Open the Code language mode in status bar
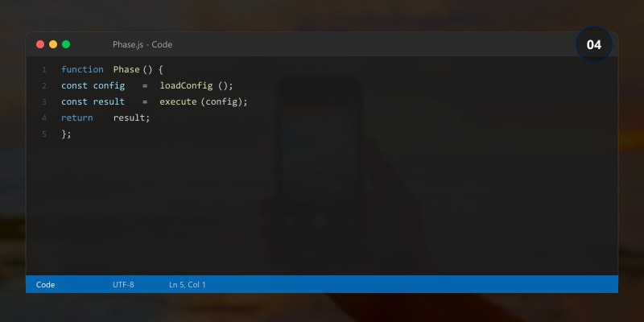 point(46,284)
